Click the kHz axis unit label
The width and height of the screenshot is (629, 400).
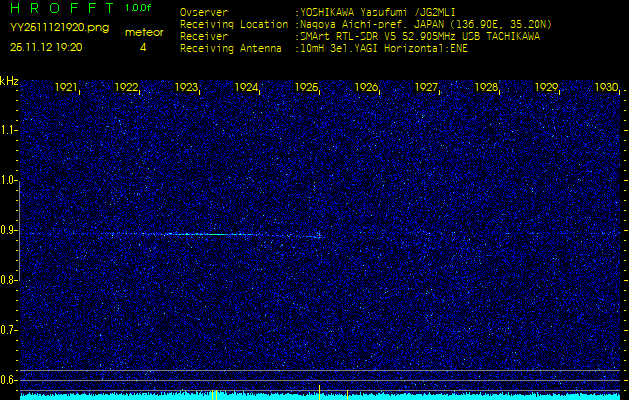(9, 81)
